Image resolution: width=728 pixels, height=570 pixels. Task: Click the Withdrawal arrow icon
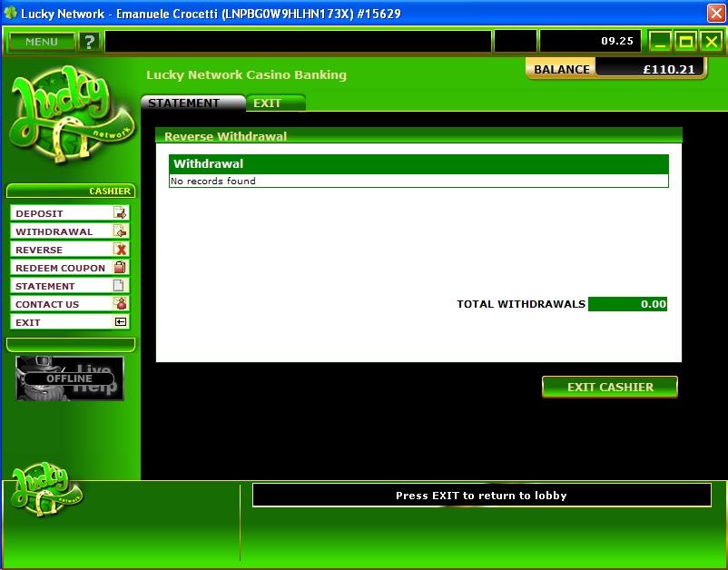[120, 231]
